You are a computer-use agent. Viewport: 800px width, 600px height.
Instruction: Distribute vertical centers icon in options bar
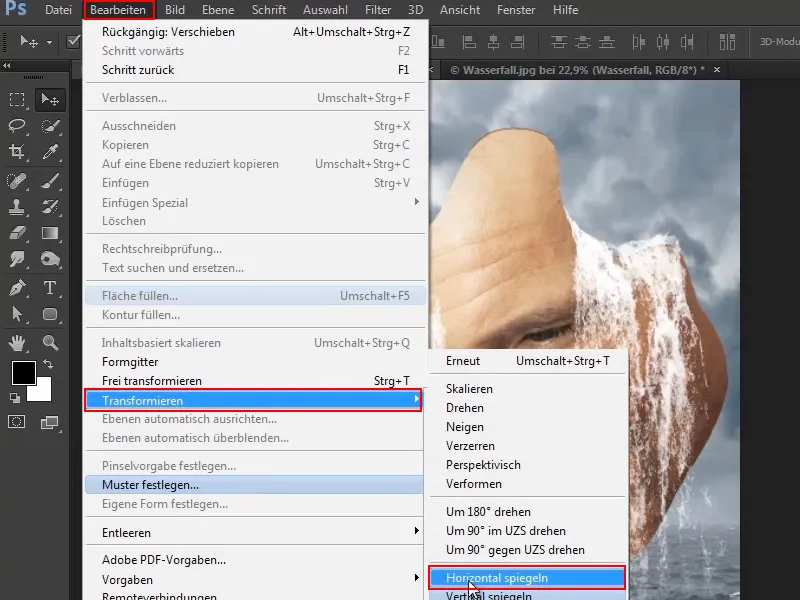pyautogui.click(x=583, y=42)
